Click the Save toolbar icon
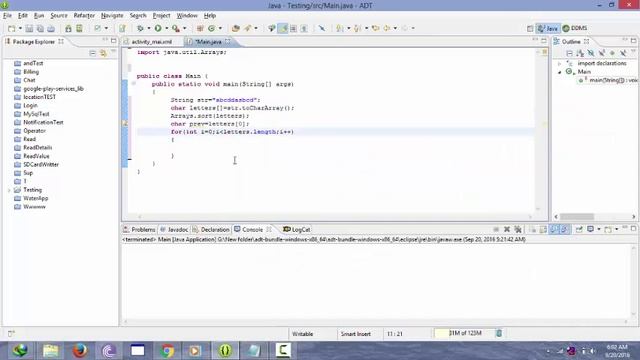The image size is (640, 360). [x=29, y=28]
